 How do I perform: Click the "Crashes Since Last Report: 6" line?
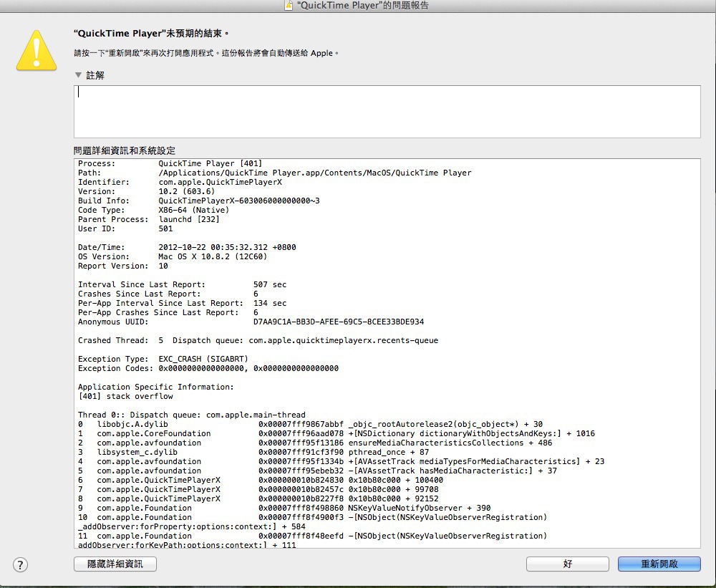pyautogui.click(x=168, y=294)
